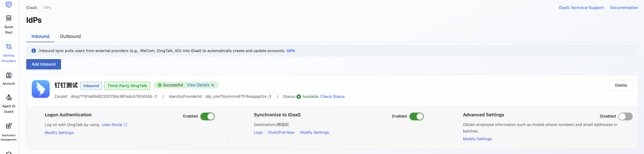The width and height of the screenshot is (644, 154).
Task: Click Check Status link
Action: (332, 97)
